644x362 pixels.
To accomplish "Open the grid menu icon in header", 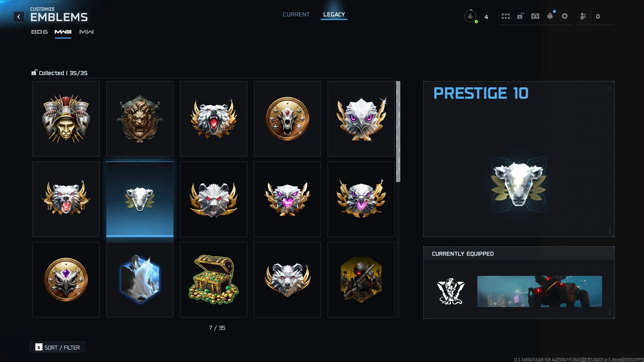I will (x=506, y=16).
